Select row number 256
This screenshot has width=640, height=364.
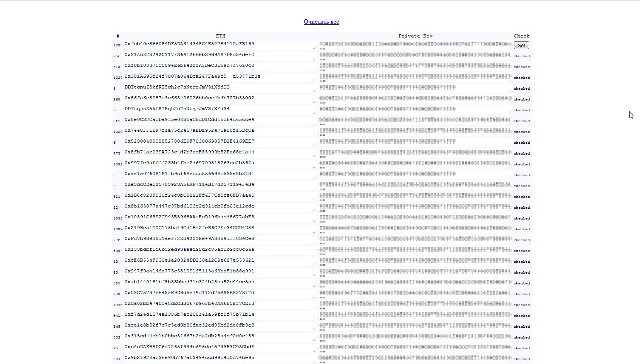pyautogui.click(x=117, y=56)
